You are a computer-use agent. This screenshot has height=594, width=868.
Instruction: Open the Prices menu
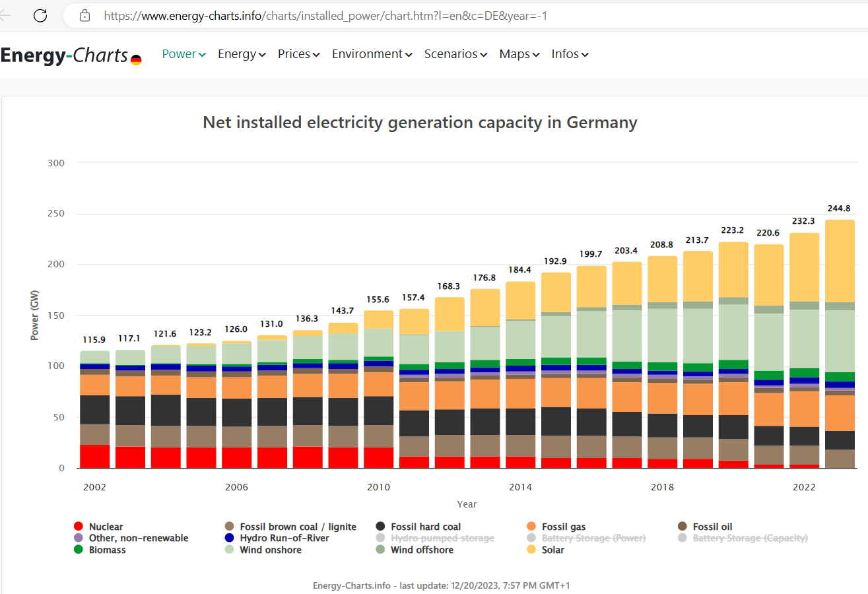(299, 54)
